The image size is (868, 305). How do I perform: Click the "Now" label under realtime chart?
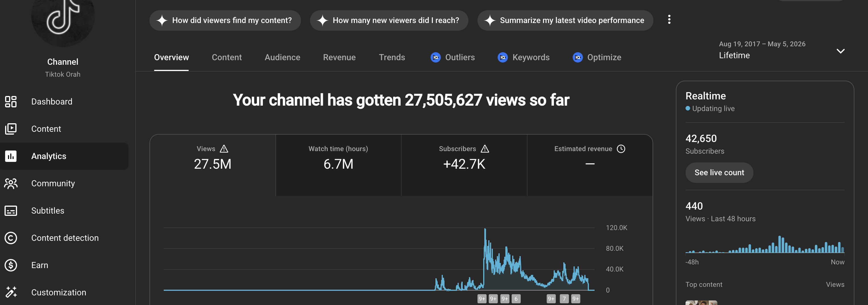[837, 262]
